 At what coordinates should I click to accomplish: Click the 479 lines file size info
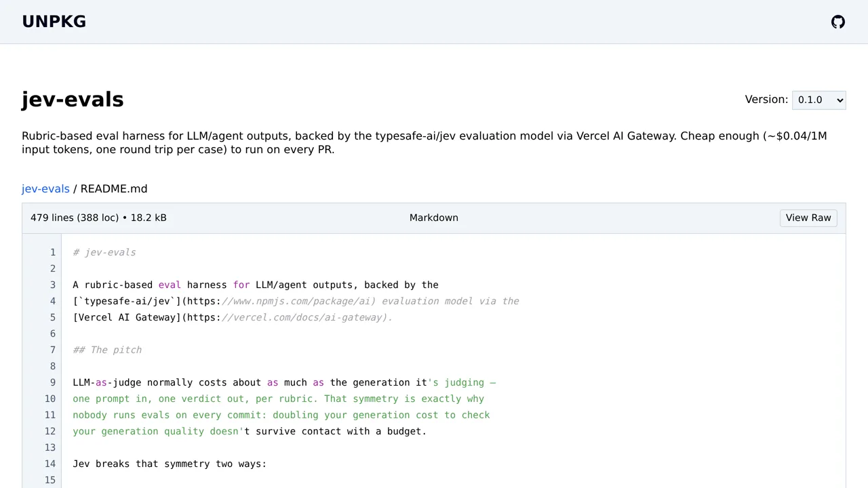(98, 218)
